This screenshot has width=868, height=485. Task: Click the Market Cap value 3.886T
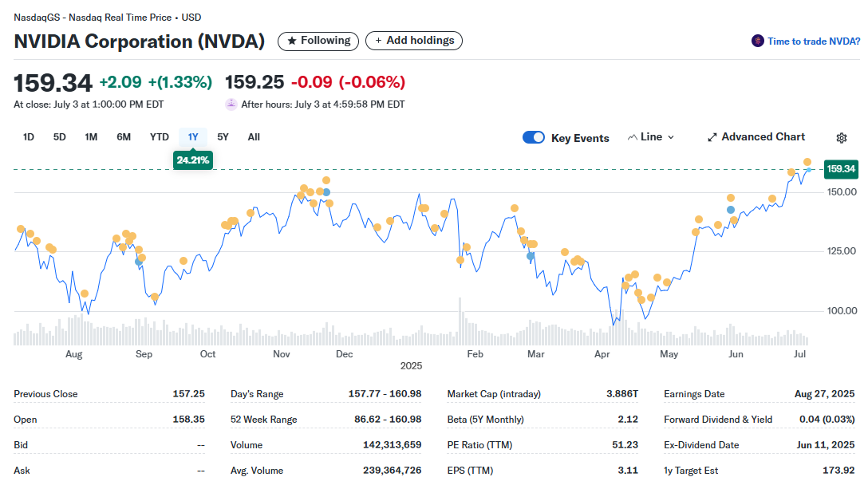621,393
